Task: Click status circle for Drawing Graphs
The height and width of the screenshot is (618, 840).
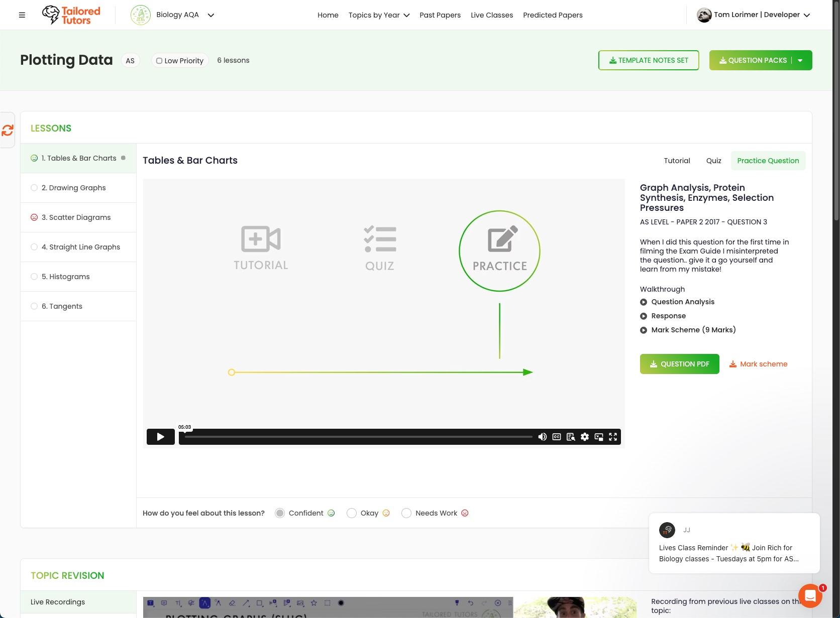Action: click(34, 188)
